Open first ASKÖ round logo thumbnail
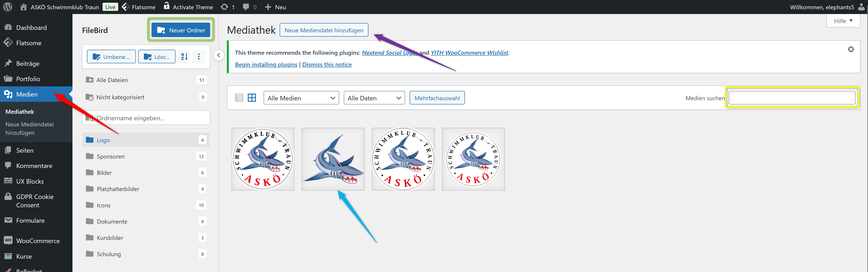This screenshot has height=272, width=868. pyautogui.click(x=263, y=159)
